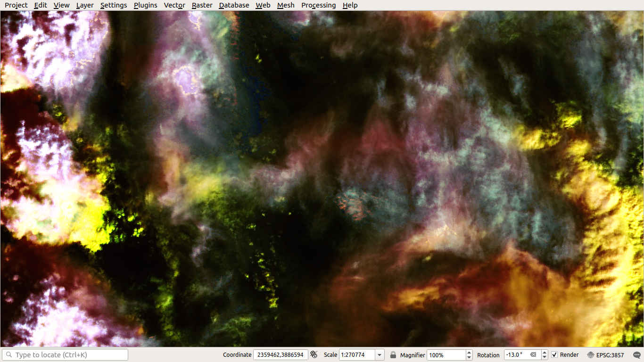Clear the rotation value with the X icon
Image resolution: width=644 pixels, height=362 pixels.
pyautogui.click(x=533, y=354)
